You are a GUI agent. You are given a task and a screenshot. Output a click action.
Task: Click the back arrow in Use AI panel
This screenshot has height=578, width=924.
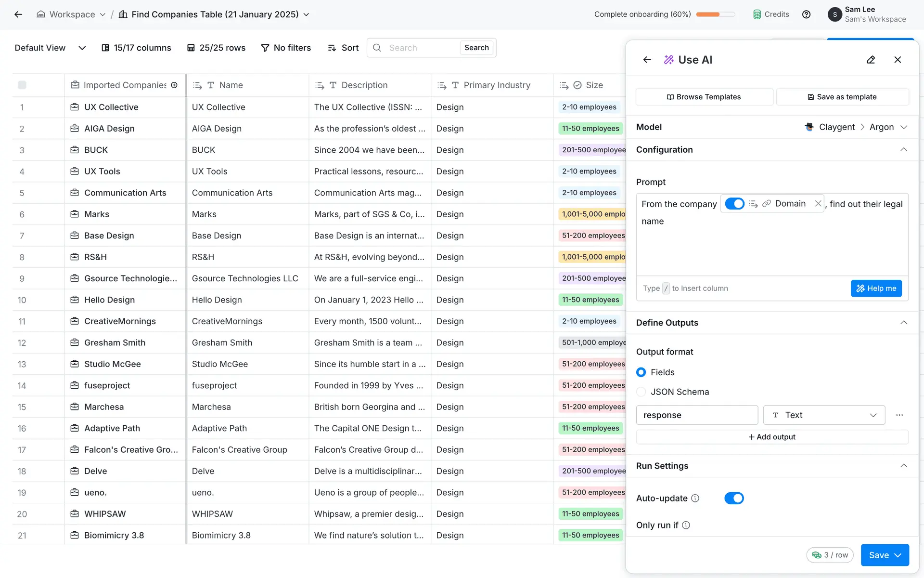click(x=647, y=60)
